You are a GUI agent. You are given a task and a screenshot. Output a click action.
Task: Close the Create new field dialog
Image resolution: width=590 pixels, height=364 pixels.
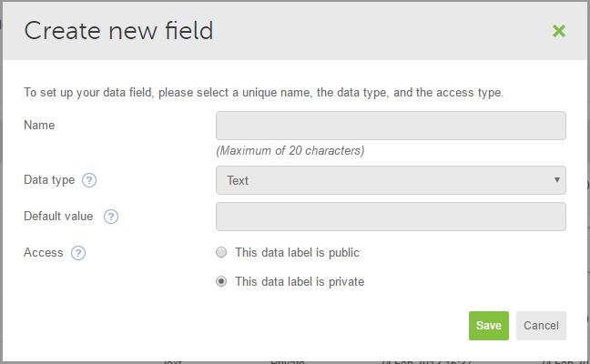(559, 31)
